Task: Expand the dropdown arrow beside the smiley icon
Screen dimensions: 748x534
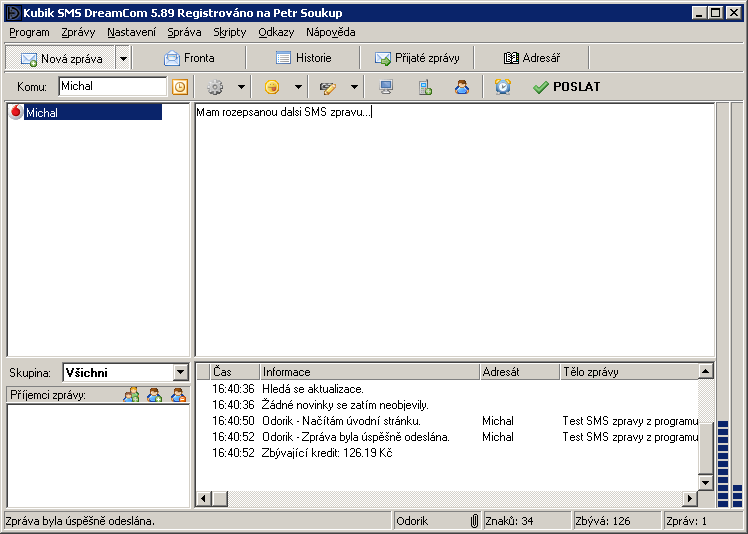Action: (x=298, y=87)
